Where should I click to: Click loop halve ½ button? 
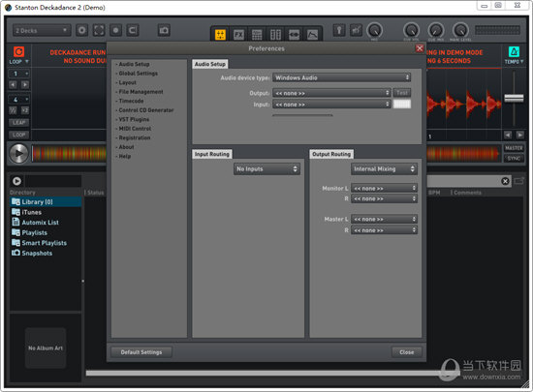click(x=13, y=110)
